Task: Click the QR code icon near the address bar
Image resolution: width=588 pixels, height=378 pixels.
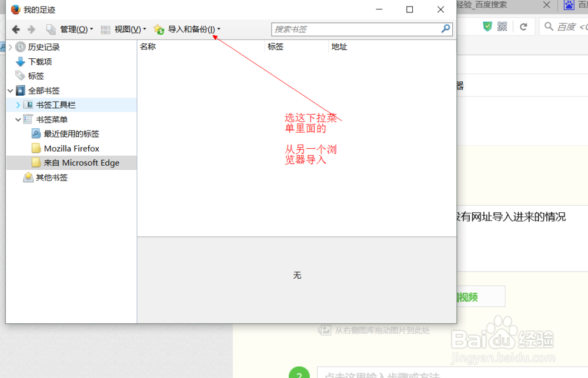Action: pyautogui.click(x=503, y=26)
